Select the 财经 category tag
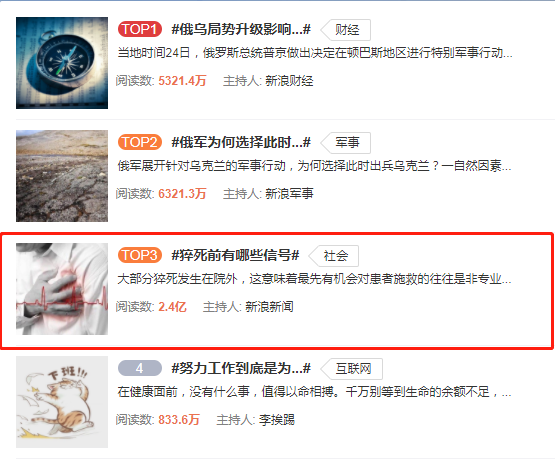This screenshot has height=459, width=555. pyautogui.click(x=346, y=30)
